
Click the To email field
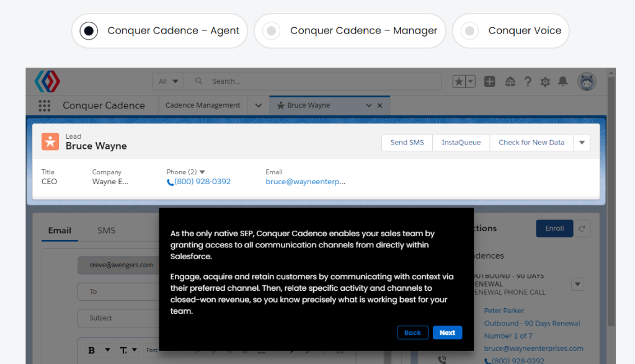click(x=118, y=291)
